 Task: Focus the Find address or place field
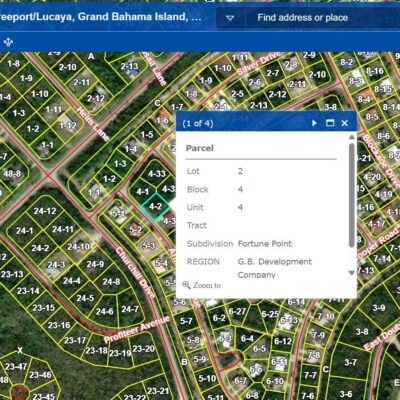[323, 18]
